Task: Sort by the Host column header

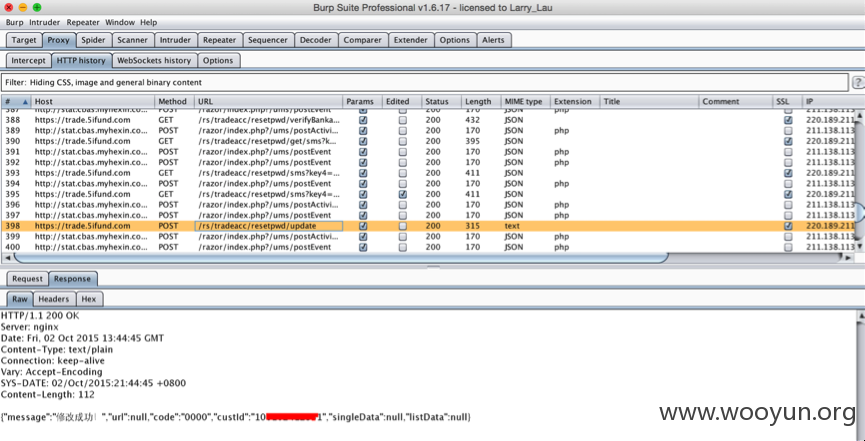Action: point(93,102)
